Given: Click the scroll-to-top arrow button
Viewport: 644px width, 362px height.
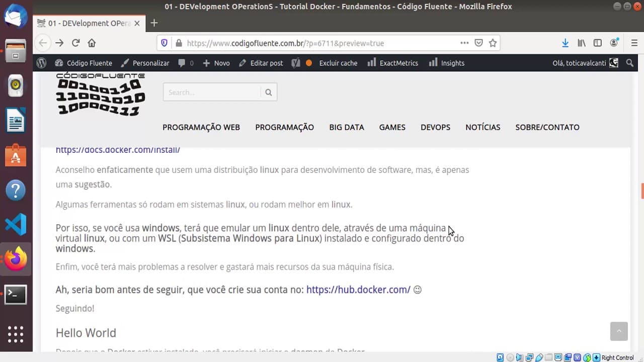Looking at the screenshot, I should [x=619, y=331].
